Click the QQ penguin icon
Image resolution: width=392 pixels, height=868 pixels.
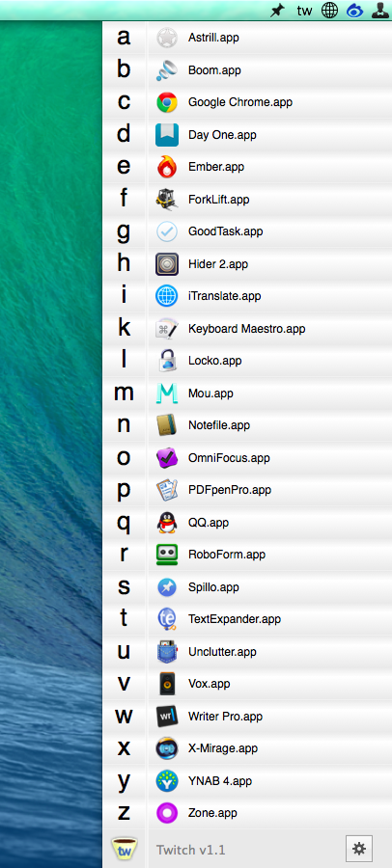(167, 522)
